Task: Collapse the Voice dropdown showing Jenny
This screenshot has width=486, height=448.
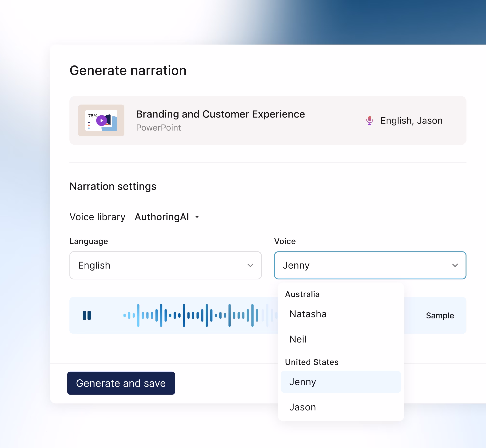Action: (x=370, y=265)
